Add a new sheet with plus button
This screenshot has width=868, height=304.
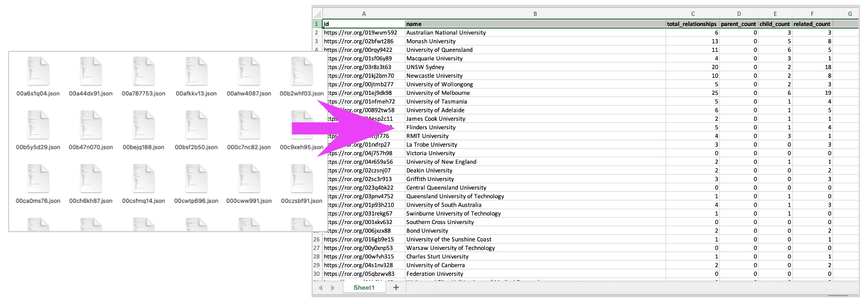click(396, 288)
